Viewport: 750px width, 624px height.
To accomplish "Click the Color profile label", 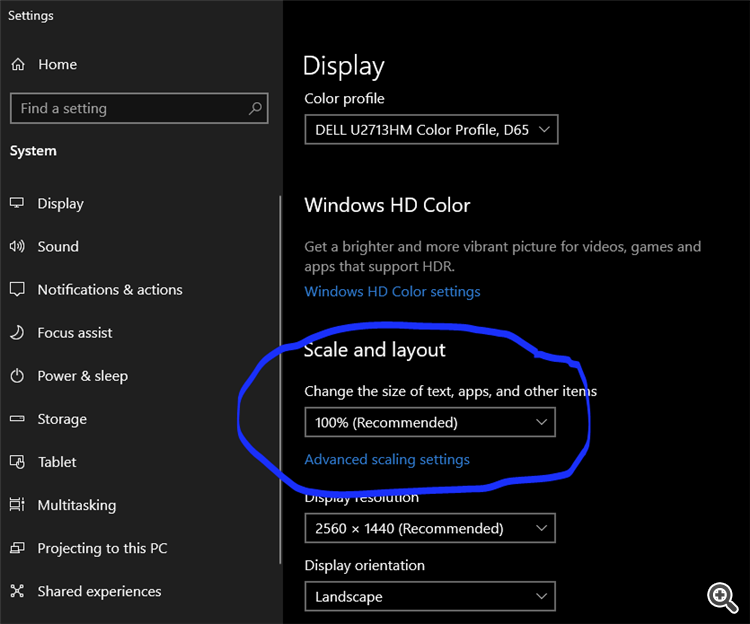I will pos(344,99).
